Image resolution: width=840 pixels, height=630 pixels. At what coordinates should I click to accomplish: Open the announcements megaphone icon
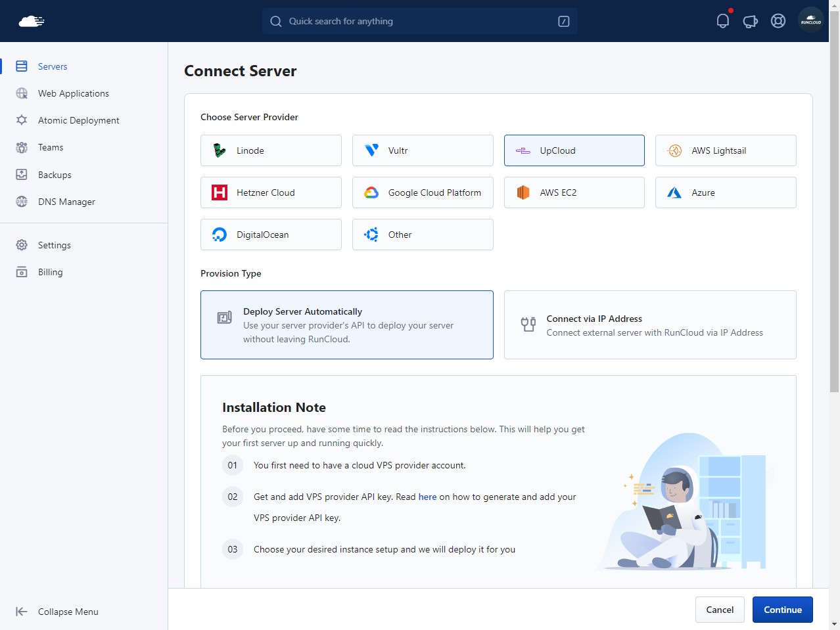tap(750, 22)
